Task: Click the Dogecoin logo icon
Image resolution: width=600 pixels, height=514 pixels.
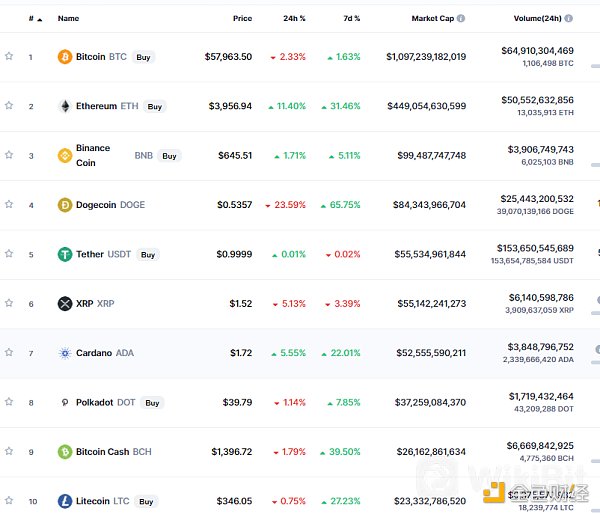Action: (65, 205)
